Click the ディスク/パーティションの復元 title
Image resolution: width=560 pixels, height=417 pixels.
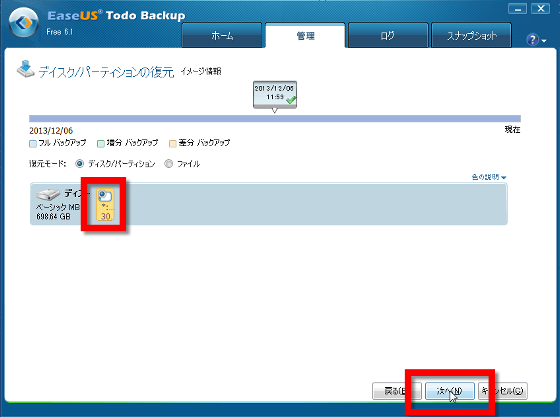coord(106,72)
